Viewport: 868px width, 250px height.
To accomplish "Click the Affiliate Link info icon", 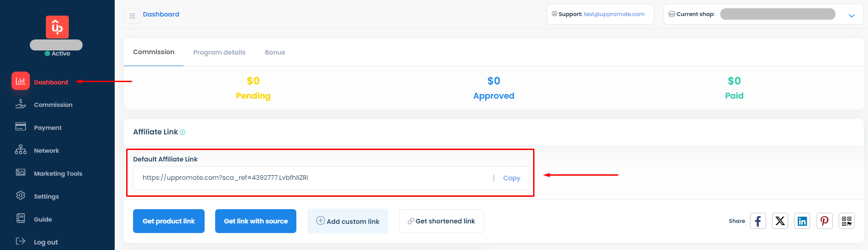I will pos(183,133).
